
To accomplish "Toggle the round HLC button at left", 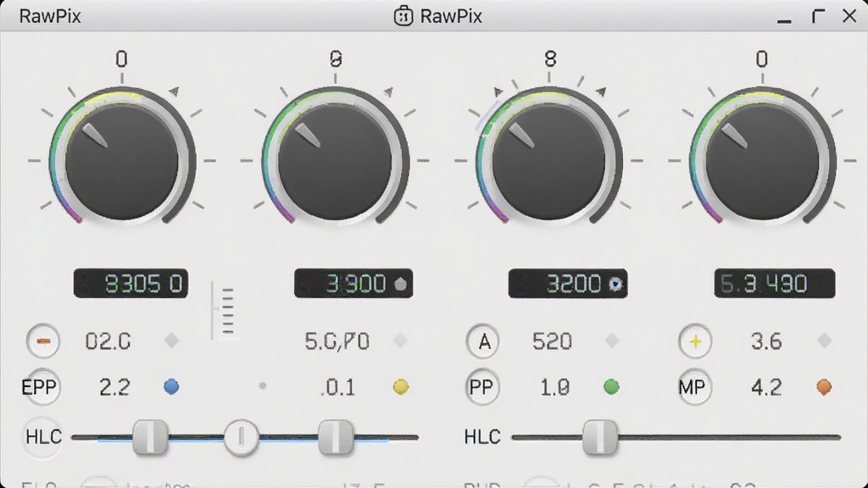I will coord(42,437).
